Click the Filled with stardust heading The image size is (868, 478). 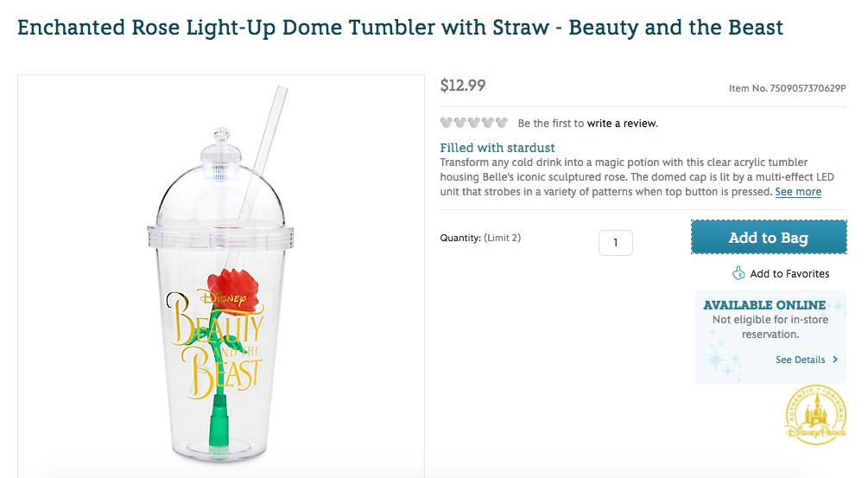pos(497,148)
